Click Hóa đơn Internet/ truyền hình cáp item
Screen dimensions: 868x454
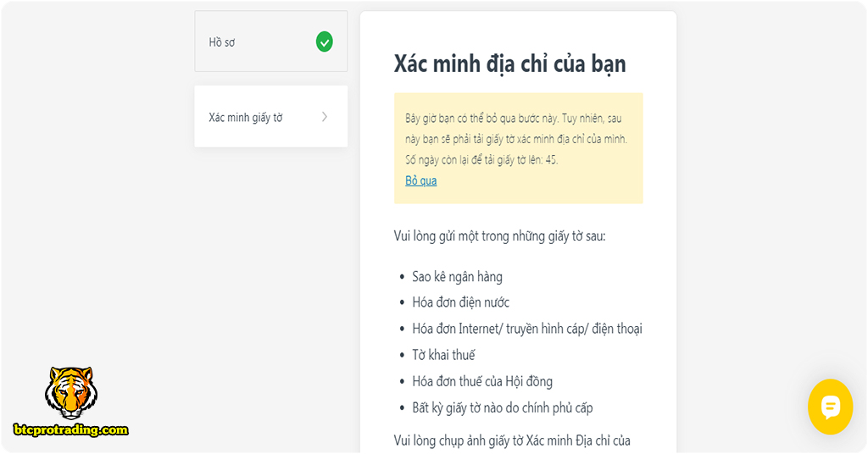(x=527, y=329)
